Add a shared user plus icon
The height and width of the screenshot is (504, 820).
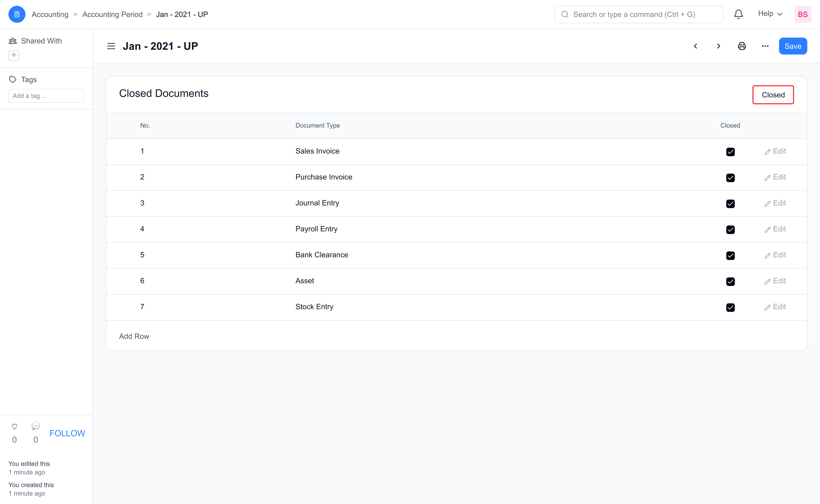pyautogui.click(x=14, y=55)
